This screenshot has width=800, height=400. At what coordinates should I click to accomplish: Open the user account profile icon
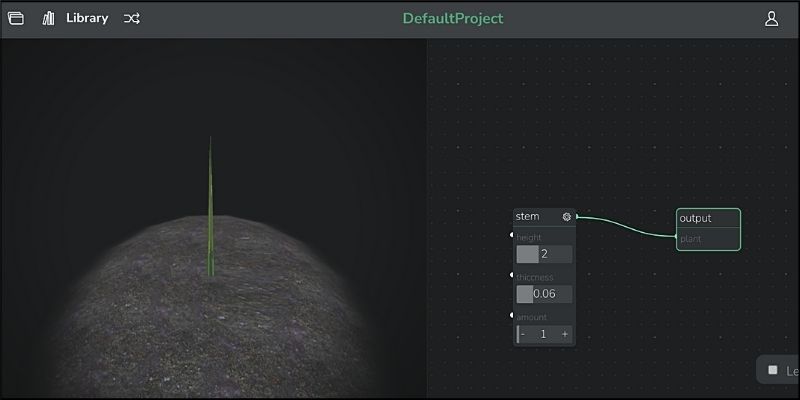point(771,19)
